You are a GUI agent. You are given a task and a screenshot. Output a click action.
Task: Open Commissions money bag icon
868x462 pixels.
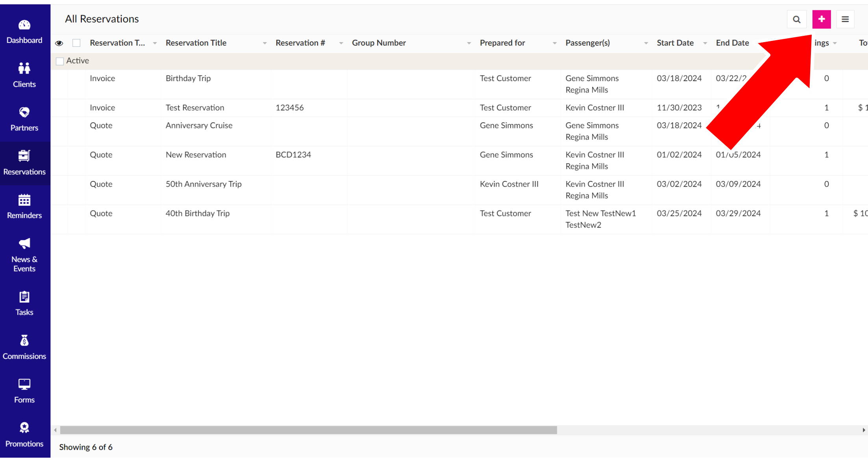coord(24,341)
